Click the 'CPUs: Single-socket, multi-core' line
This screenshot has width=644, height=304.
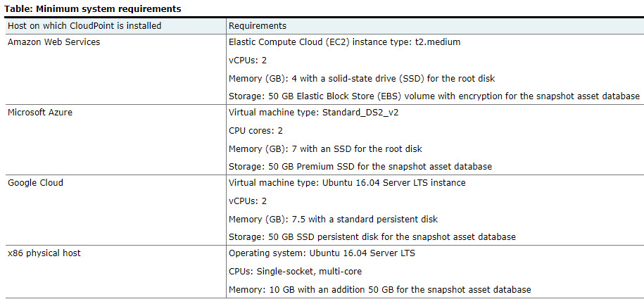pos(296,272)
